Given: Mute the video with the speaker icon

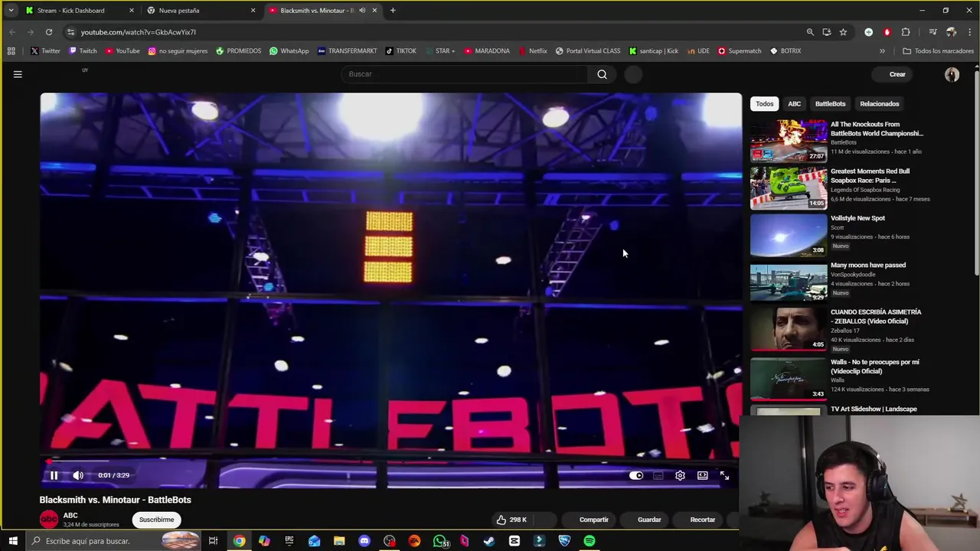Looking at the screenshot, I should click(78, 475).
